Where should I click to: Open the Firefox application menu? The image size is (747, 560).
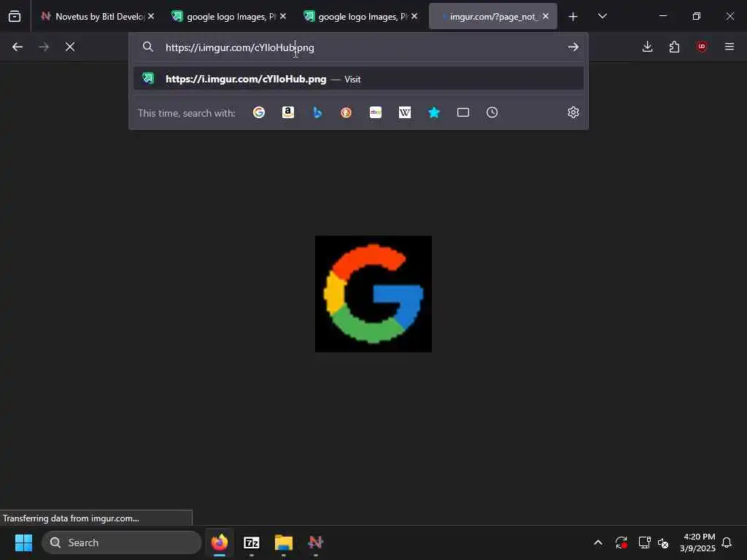coord(729,47)
